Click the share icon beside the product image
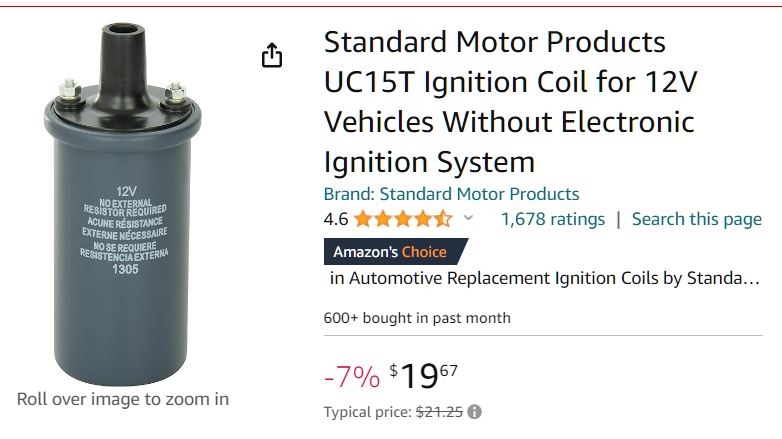Image resolution: width=782 pixels, height=439 pixels. click(x=272, y=56)
